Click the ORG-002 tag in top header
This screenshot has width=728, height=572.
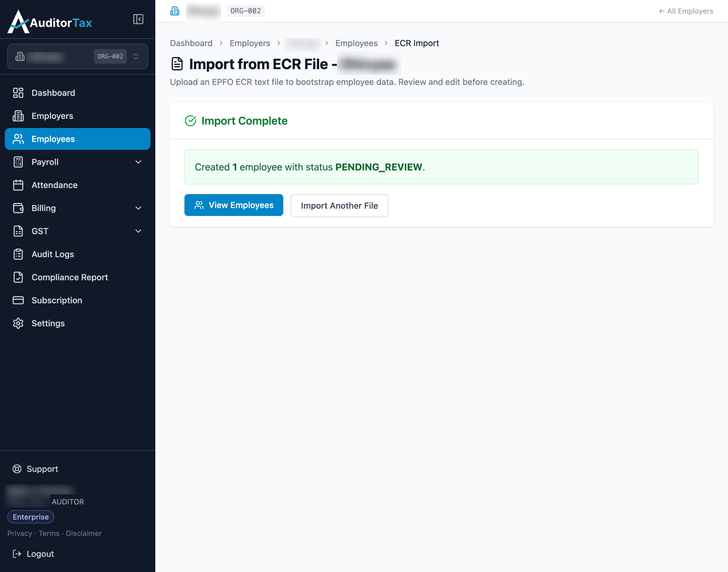click(245, 11)
